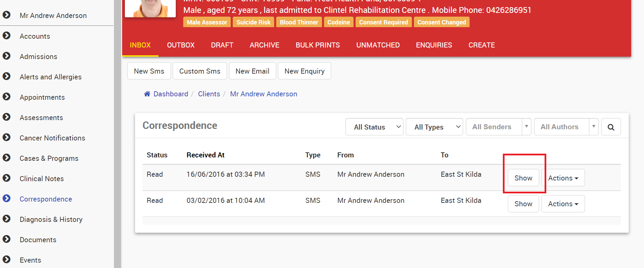Click arrow icon next to Appointments
The height and width of the screenshot is (268, 644).
tap(6, 97)
